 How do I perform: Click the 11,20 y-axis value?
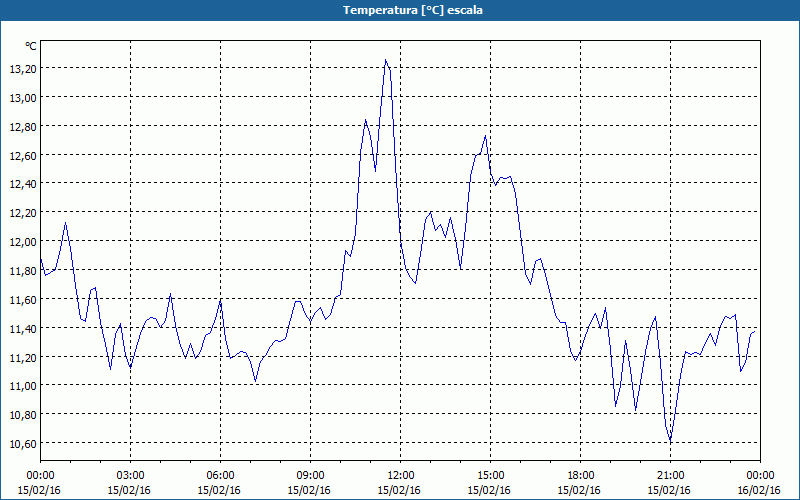(23, 357)
